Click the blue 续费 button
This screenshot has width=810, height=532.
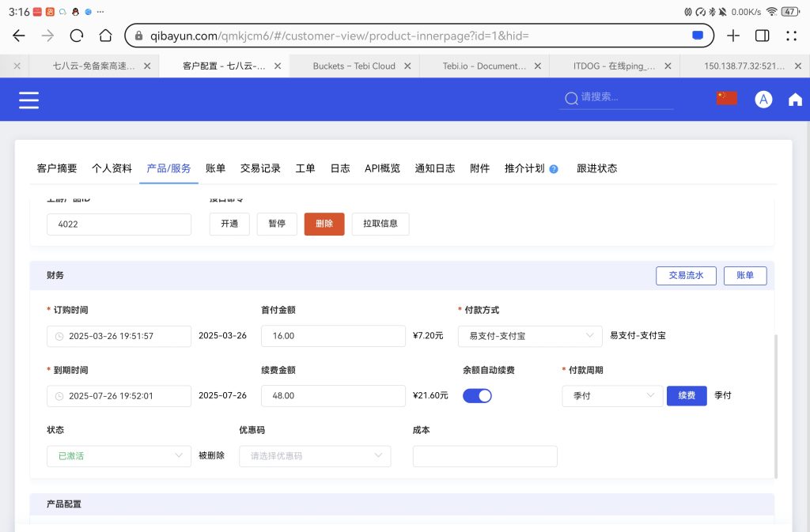(x=687, y=396)
